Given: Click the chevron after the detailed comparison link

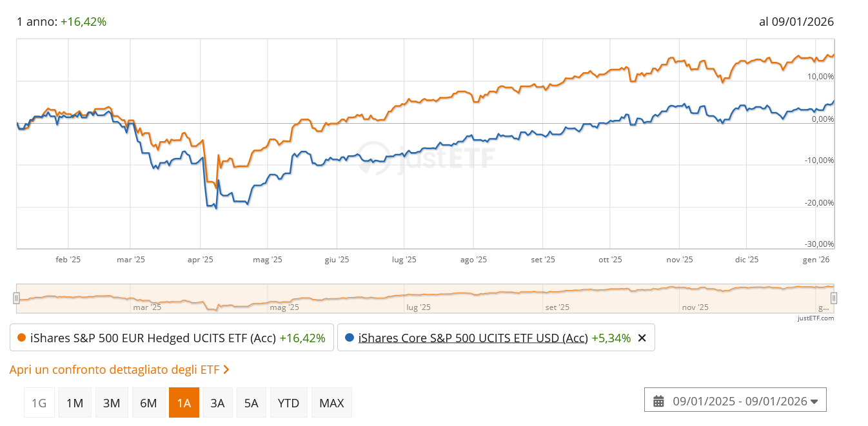Looking at the screenshot, I should [226, 370].
